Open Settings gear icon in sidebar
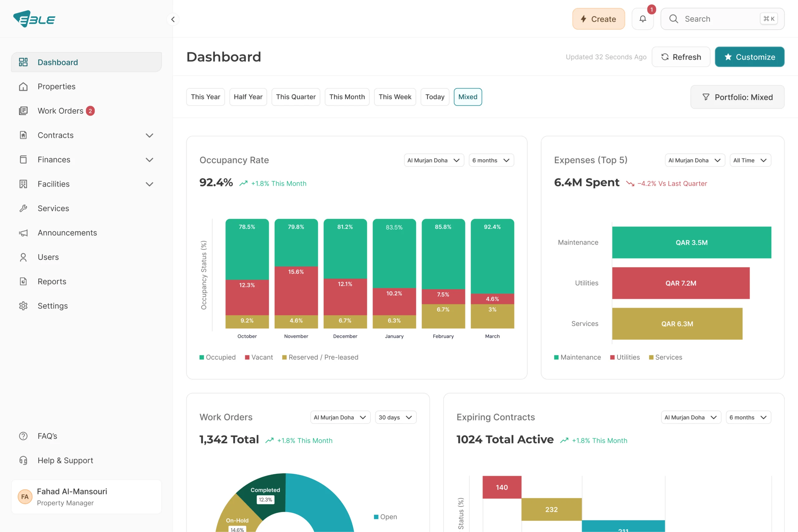798x532 pixels. coord(23,306)
